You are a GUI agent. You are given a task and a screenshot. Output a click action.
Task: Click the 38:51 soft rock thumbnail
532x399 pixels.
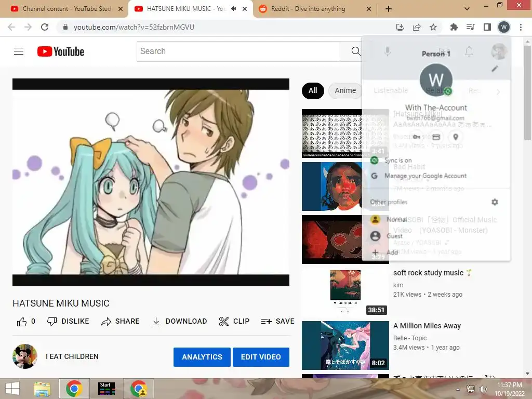point(345,292)
